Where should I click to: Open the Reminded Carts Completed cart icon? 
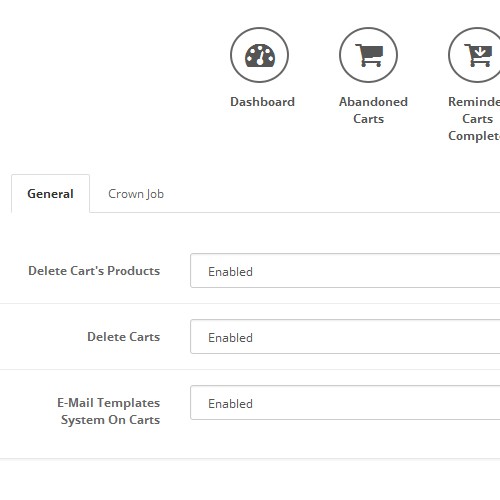coord(478,55)
